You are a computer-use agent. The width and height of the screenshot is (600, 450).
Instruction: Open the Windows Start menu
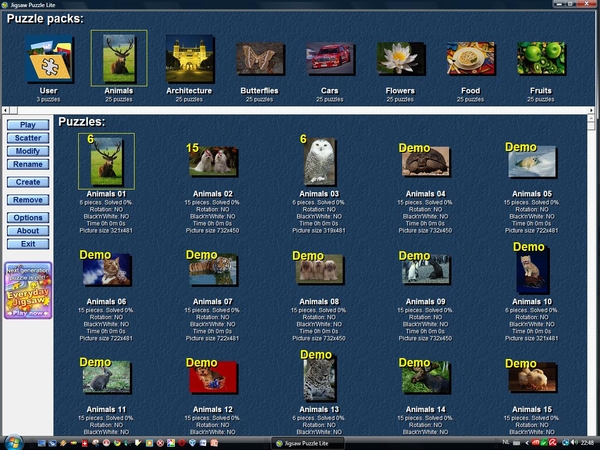[x=14, y=441]
